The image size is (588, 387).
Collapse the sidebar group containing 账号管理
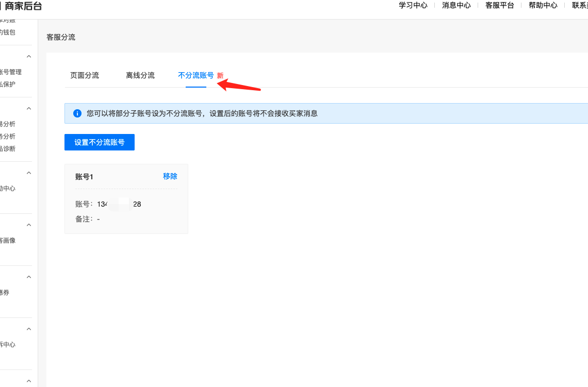[29, 56]
